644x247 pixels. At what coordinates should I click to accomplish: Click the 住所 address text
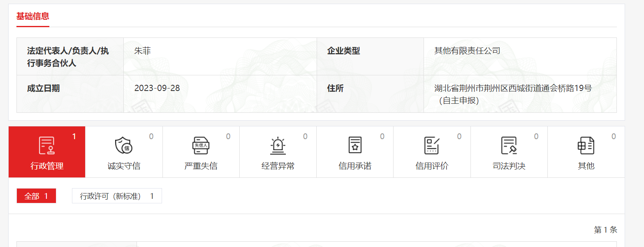[513, 94]
